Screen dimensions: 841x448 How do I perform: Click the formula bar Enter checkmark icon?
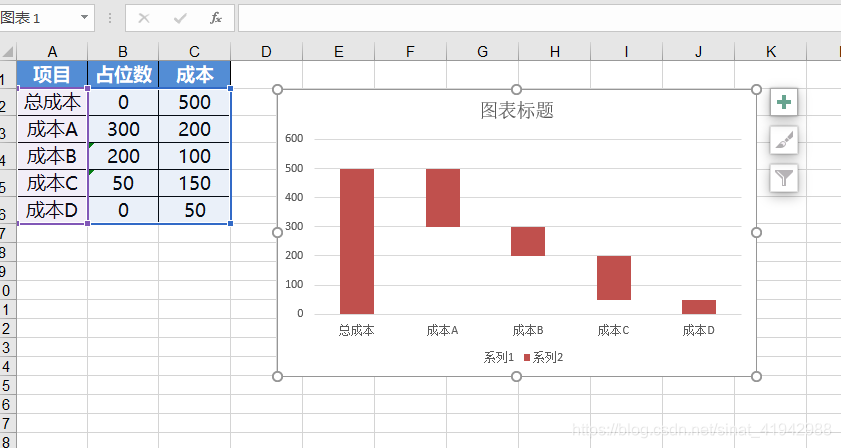coord(180,18)
